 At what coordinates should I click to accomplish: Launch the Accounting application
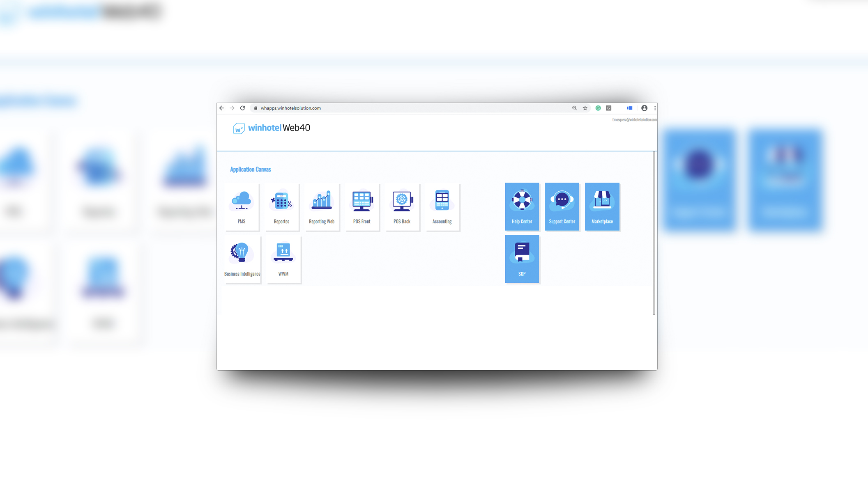(442, 206)
